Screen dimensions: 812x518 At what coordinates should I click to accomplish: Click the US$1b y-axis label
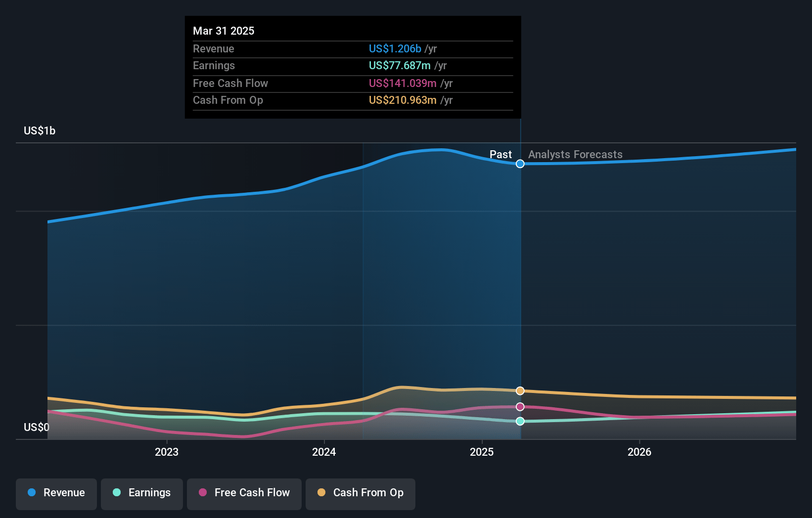(x=40, y=130)
